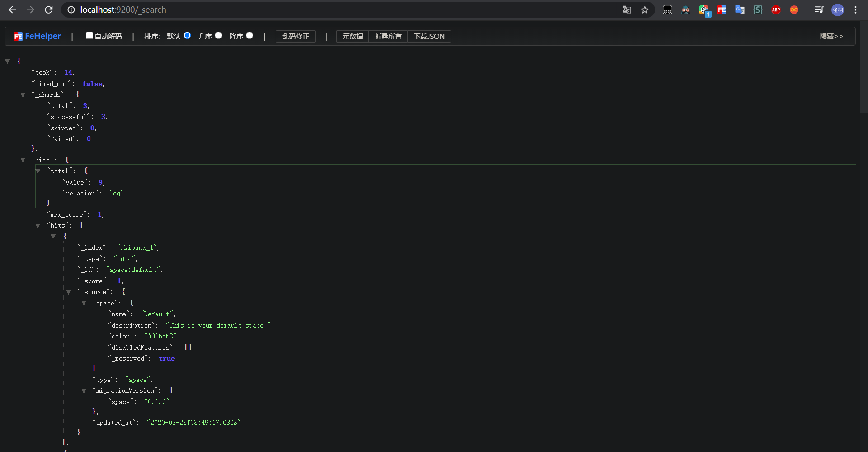Click the orange infinity extension icon
The height and width of the screenshot is (452, 868).
pyautogui.click(x=794, y=10)
